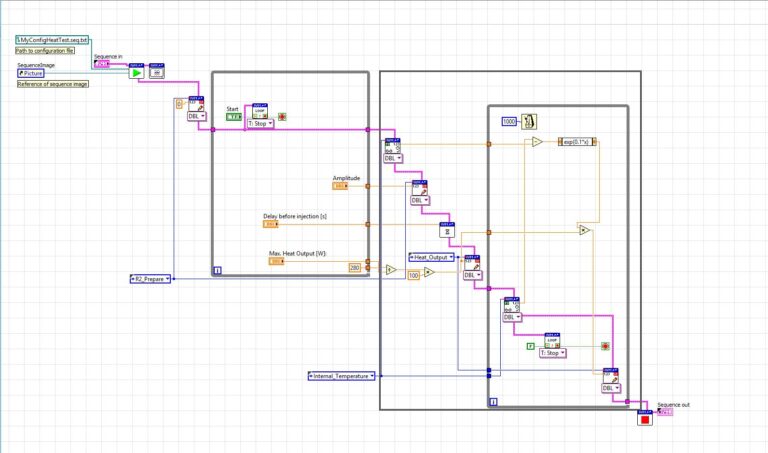Click the Sequence out indicator terminal
Image resolution: width=768 pixels, height=453 pixels.
click(665, 412)
